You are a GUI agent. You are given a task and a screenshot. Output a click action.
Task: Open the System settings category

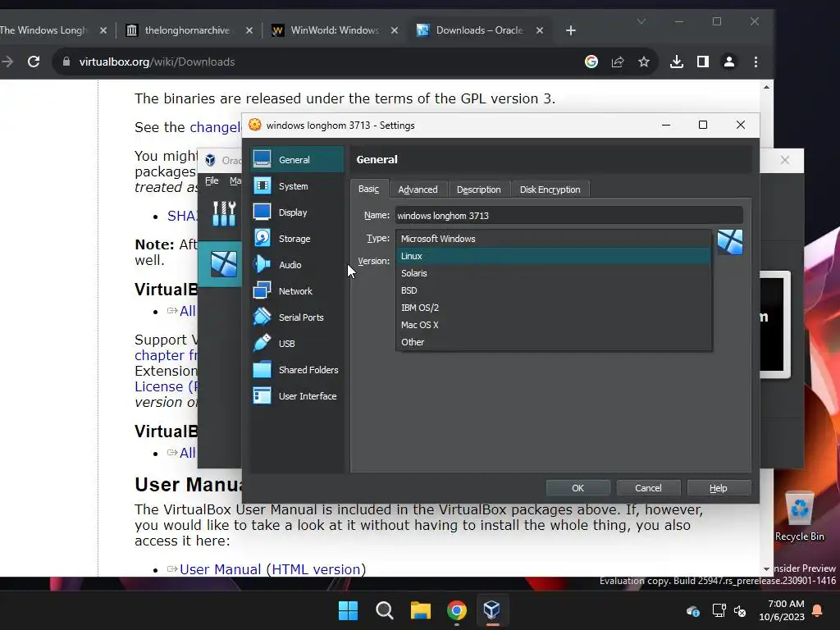click(297, 186)
